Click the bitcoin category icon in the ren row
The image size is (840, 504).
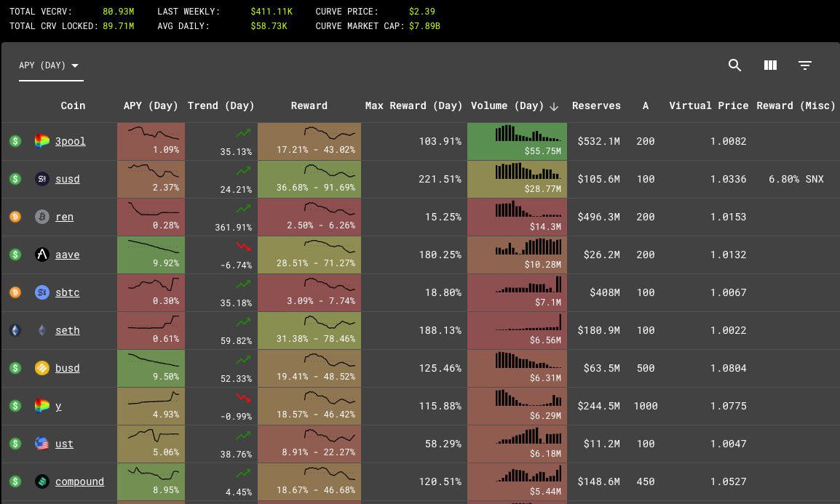point(15,217)
